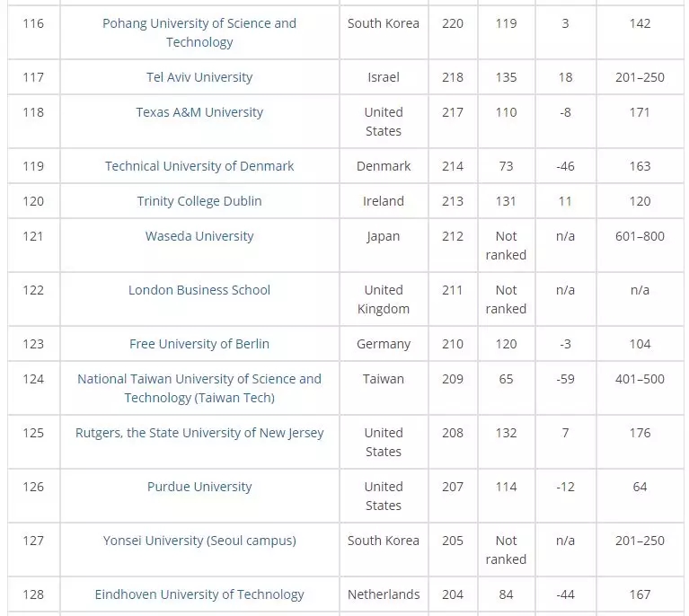Open Pohang University of Science and Technology link

[x=199, y=32]
